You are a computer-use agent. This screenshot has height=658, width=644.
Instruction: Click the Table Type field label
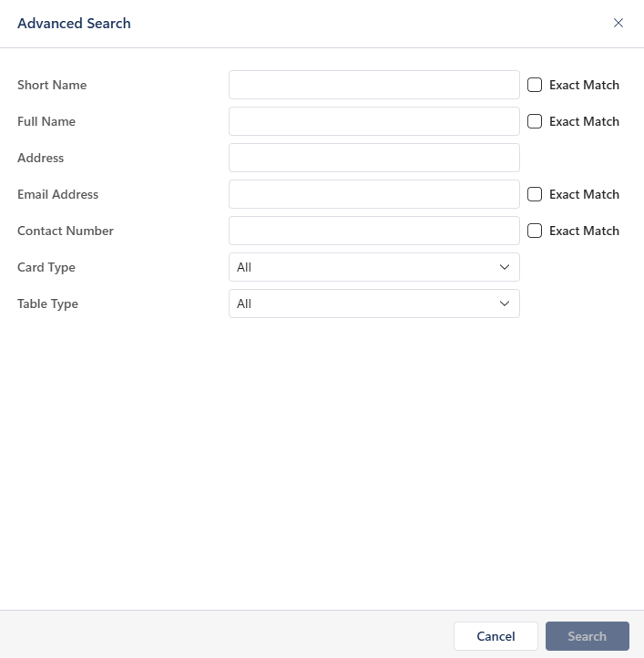coord(47,303)
